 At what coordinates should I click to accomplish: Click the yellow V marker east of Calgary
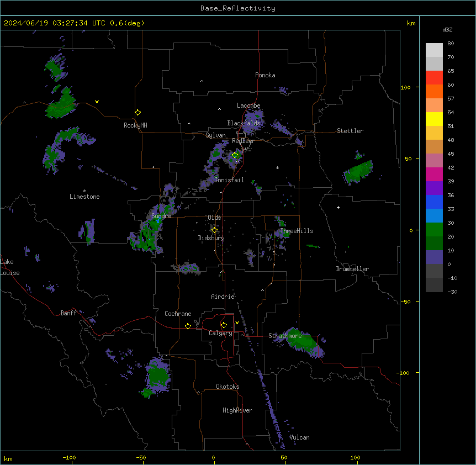coord(237,323)
